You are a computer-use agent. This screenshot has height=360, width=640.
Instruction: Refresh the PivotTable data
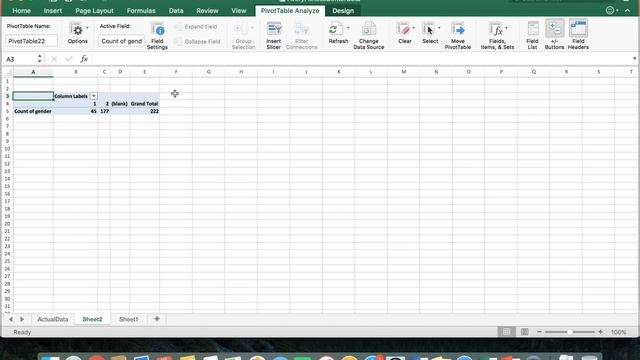338,33
